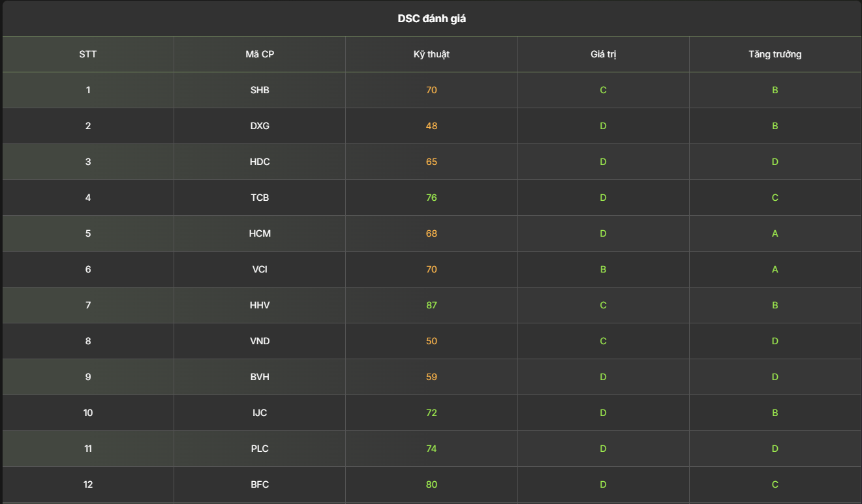The width and height of the screenshot is (862, 504).
Task: Click the DSC đánh giá table title
Action: [x=431, y=19]
